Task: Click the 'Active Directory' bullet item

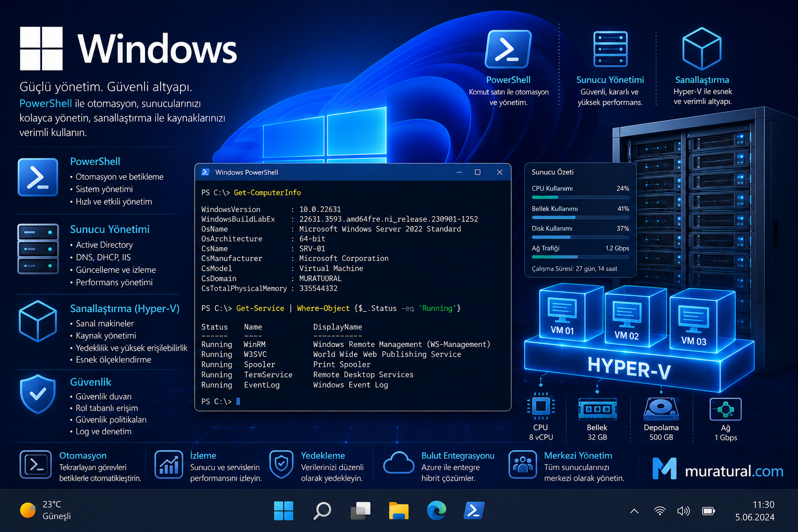Action: 104,245
